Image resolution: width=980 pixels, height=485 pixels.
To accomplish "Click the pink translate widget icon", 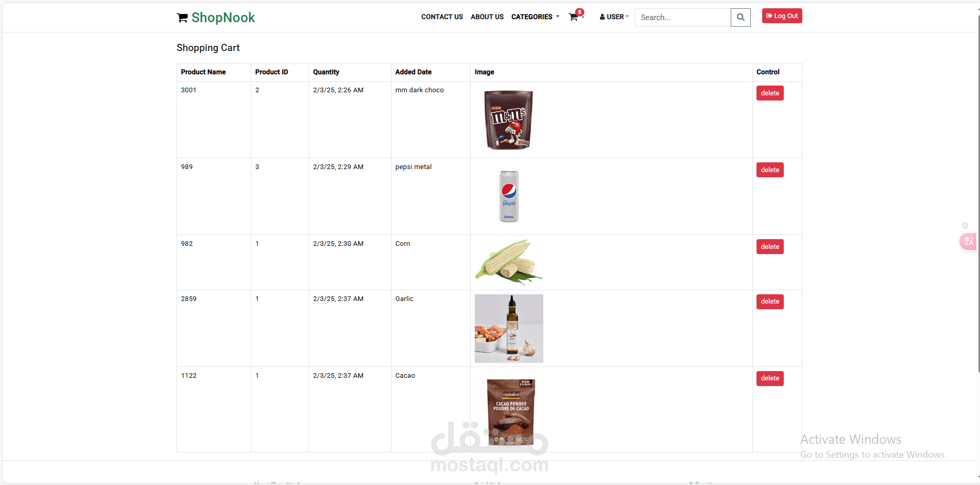I will tap(969, 241).
